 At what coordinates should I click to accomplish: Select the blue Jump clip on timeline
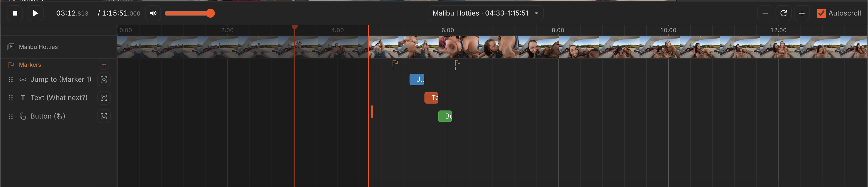pyautogui.click(x=417, y=79)
